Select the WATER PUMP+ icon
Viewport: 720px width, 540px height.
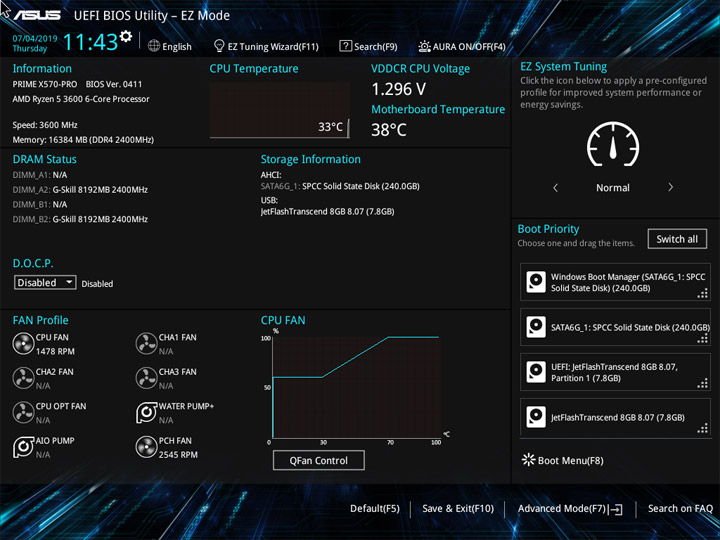pos(146,412)
